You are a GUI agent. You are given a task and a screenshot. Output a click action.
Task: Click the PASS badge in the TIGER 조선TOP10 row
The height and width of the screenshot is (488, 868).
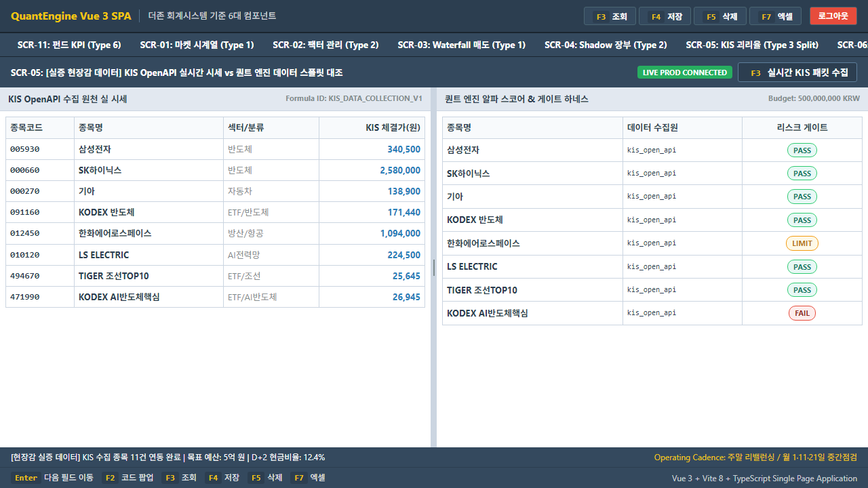(802, 290)
